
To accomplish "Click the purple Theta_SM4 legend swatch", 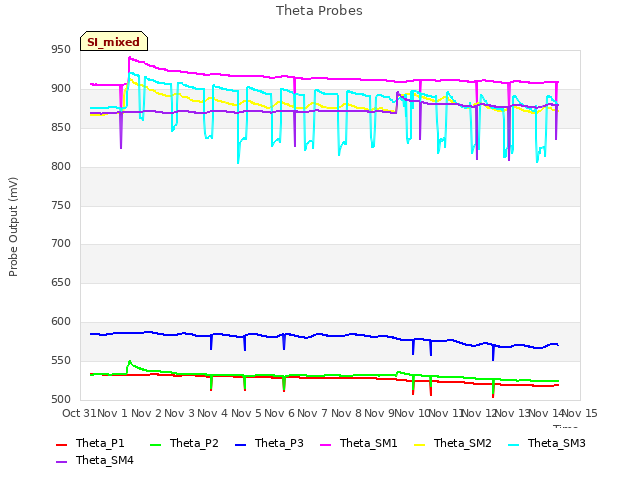I will (61, 462).
